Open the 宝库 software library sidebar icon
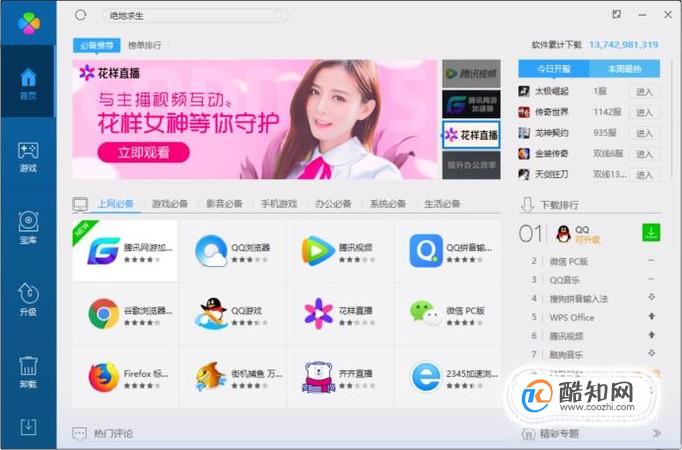Image resolution: width=682 pixels, height=450 pixels. click(27, 226)
